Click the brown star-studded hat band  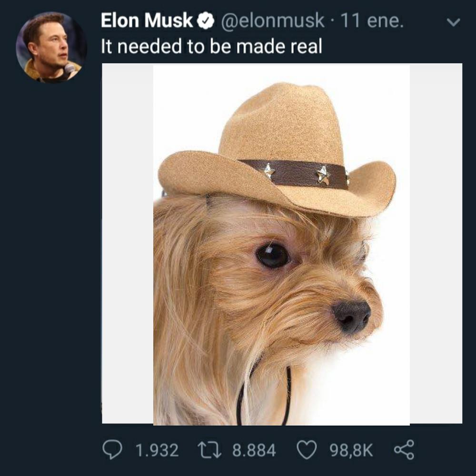[295, 174]
